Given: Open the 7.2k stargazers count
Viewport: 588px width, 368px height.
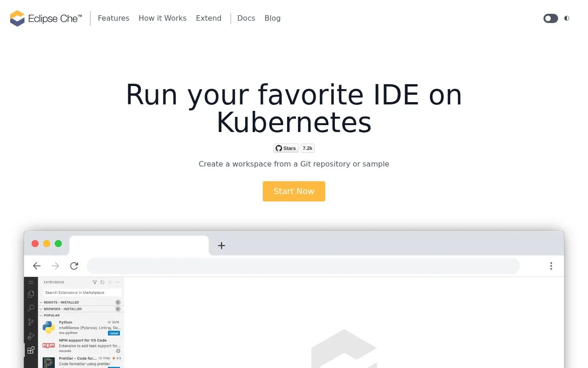Looking at the screenshot, I should click(308, 148).
